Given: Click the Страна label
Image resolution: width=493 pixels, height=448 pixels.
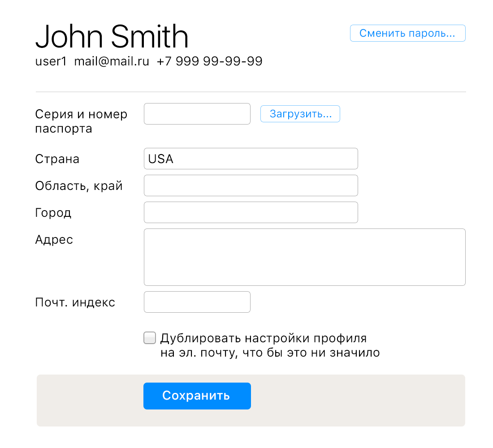Looking at the screenshot, I should coord(57,159).
